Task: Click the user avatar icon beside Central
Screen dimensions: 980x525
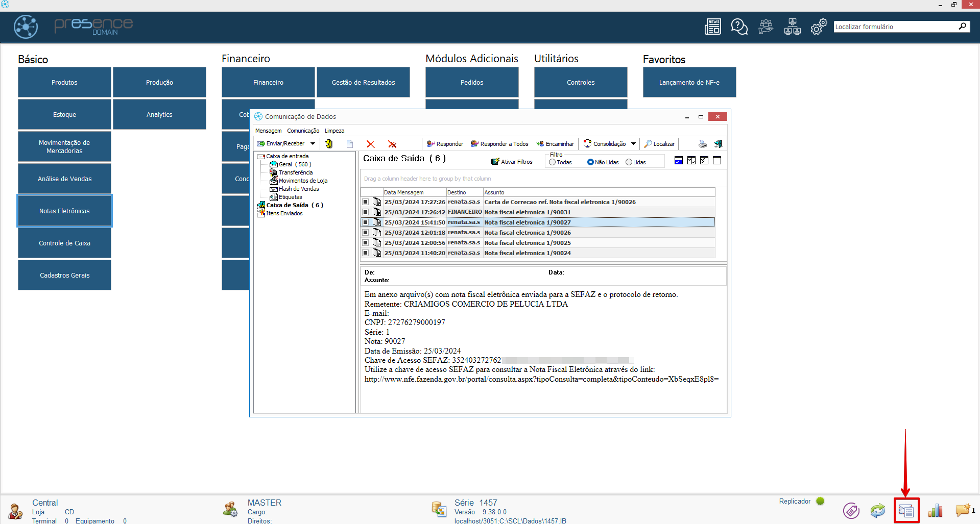Action: [x=15, y=511]
